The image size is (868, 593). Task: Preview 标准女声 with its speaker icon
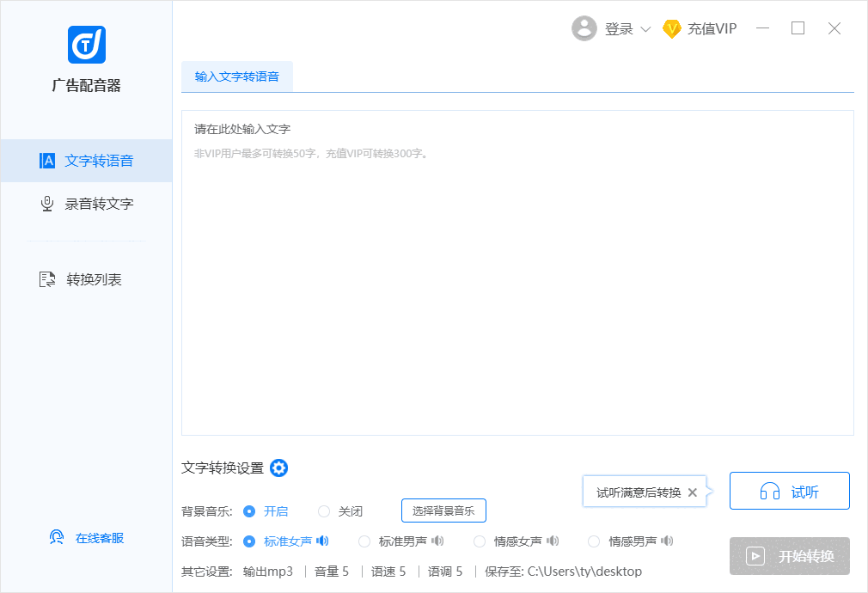click(x=321, y=541)
